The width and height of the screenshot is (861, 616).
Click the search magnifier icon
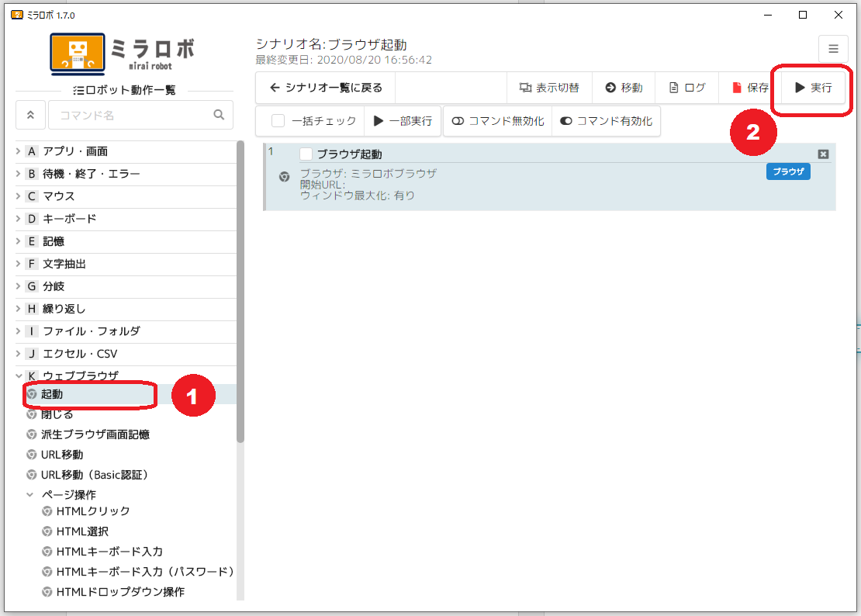tap(219, 115)
